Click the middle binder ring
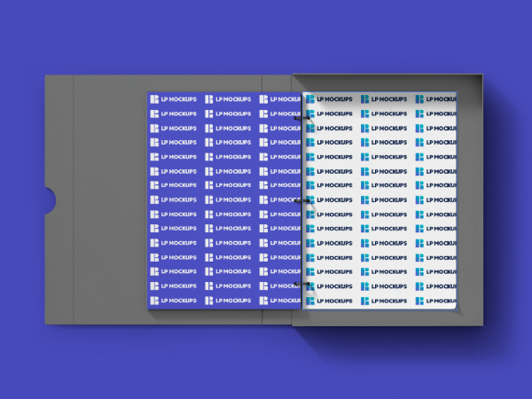Image resolution: width=532 pixels, height=399 pixels. (x=301, y=200)
